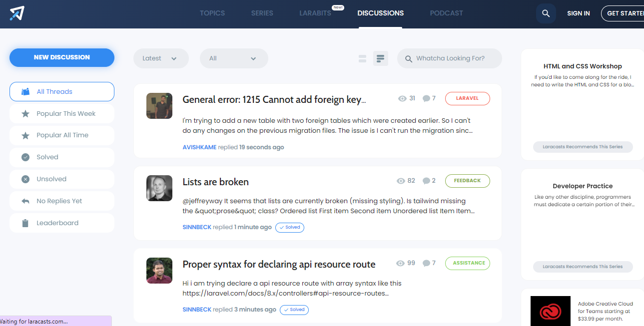Click the Solved checkmark icon in sidebar
Image resolution: width=644 pixels, height=326 pixels.
25,157
